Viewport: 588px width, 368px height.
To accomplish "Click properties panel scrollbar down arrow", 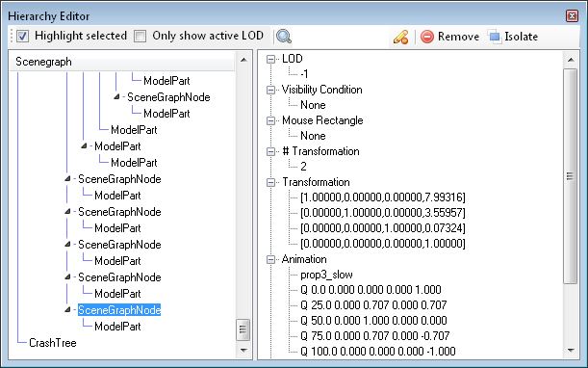I will pyautogui.click(x=571, y=350).
